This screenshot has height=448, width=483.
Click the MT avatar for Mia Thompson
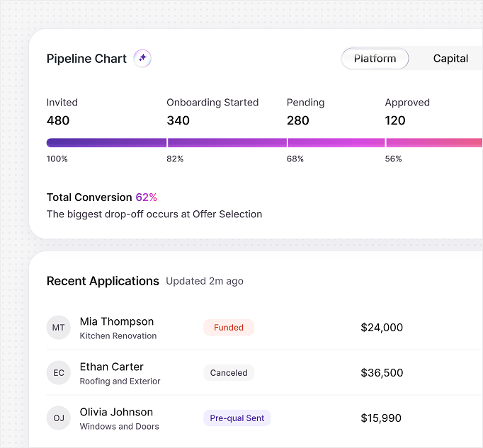click(x=59, y=327)
